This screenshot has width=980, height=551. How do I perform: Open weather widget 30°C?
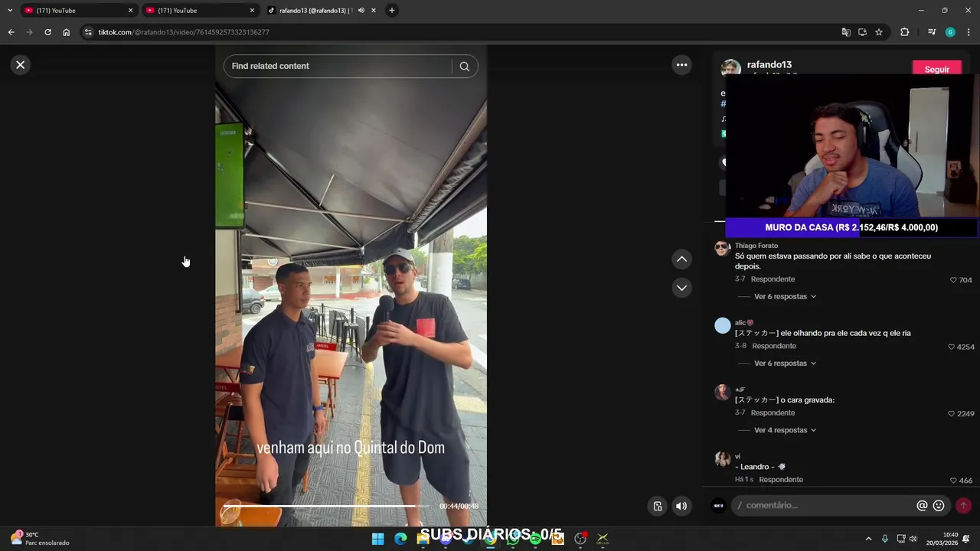point(40,539)
